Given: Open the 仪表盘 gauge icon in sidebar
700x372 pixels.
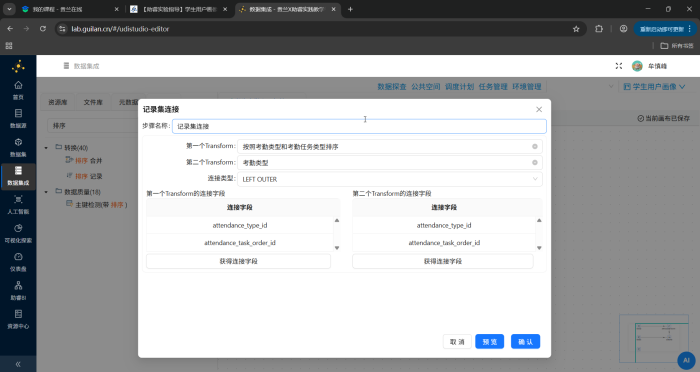Looking at the screenshot, I should (18, 257).
